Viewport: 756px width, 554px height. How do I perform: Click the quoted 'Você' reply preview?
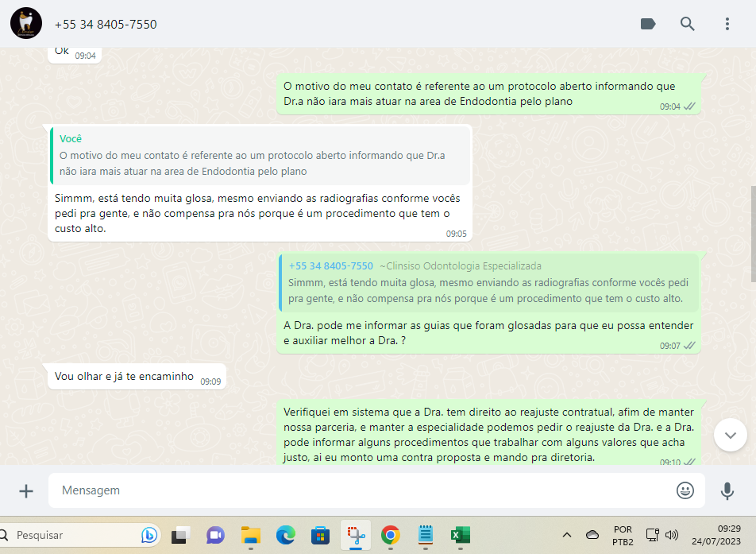coord(260,155)
